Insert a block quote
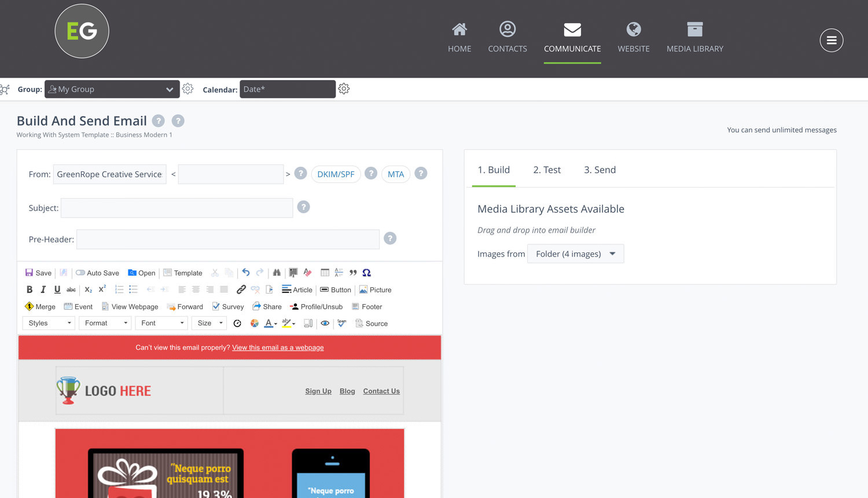 (x=353, y=272)
